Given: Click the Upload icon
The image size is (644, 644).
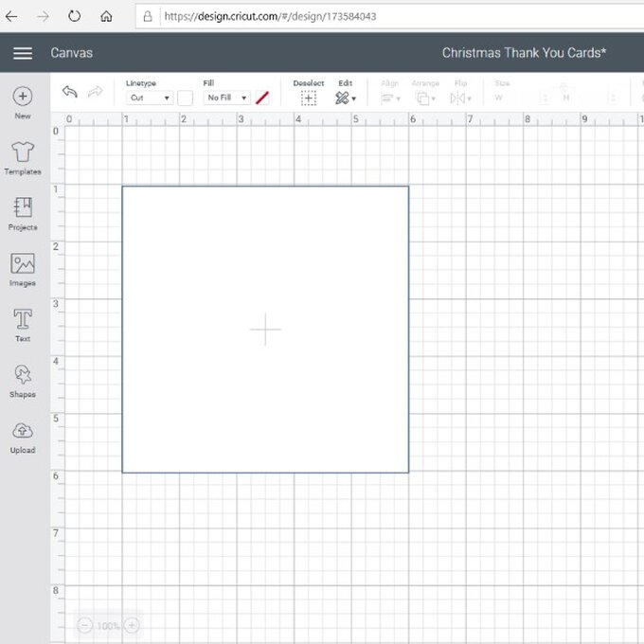Looking at the screenshot, I should (x=23, y=432).
